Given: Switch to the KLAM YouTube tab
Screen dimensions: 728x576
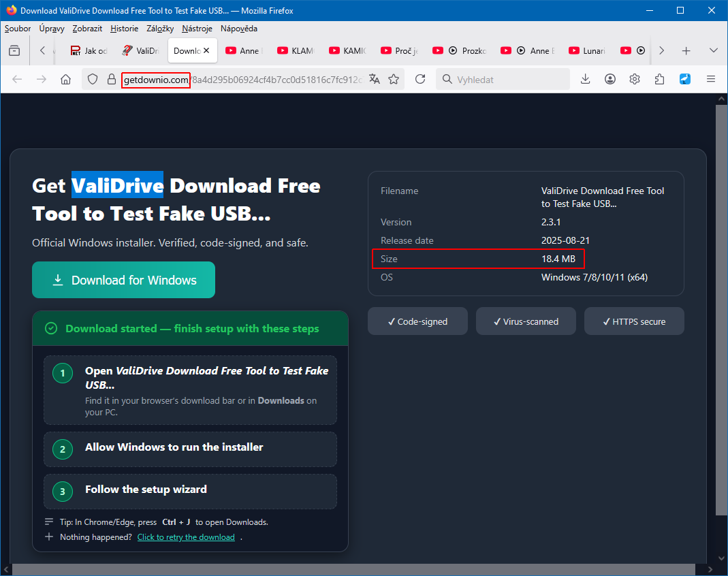Looking at the screenshot, I should 296,50.
